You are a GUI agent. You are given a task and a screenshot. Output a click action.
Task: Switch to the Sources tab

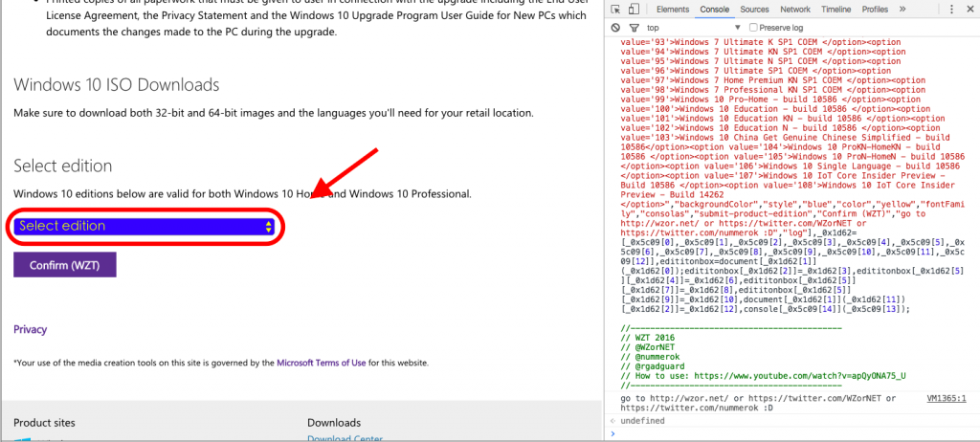tap(754, 10)
